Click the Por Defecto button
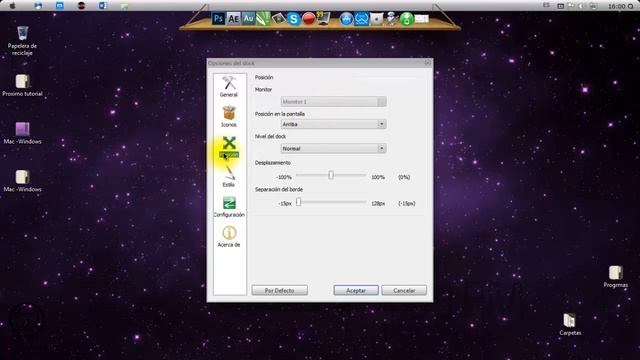 tap(280, 290)
